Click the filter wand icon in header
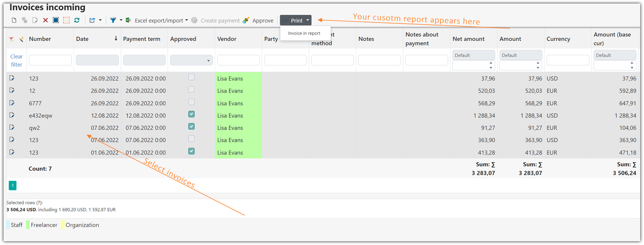Viewport: 644px width, 245px height. (21, 39)
